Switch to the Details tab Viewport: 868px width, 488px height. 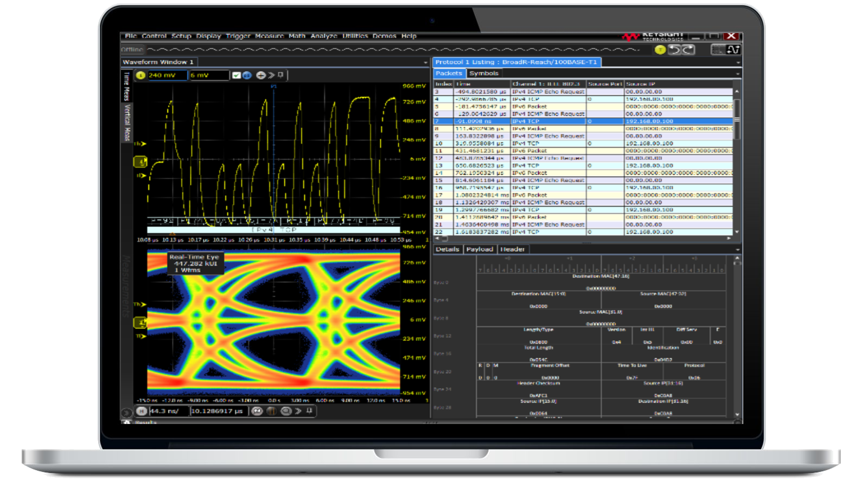click(448, 249)
